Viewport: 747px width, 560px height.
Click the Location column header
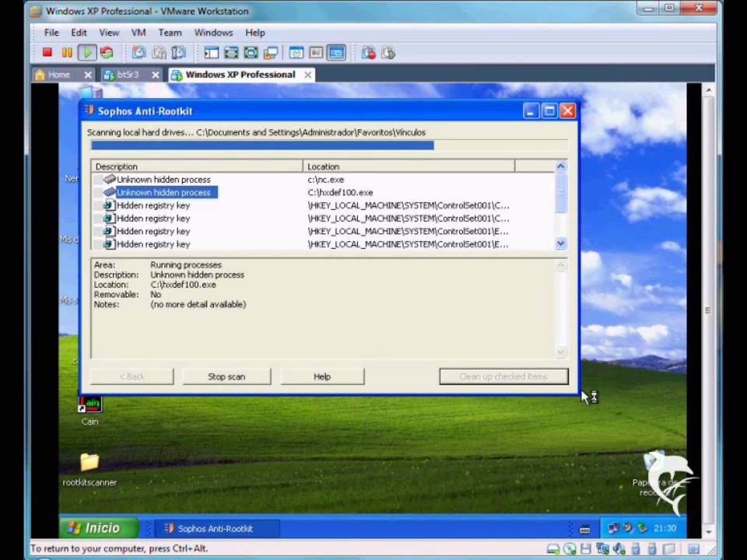pyautogui.click(x=409, y=166)
